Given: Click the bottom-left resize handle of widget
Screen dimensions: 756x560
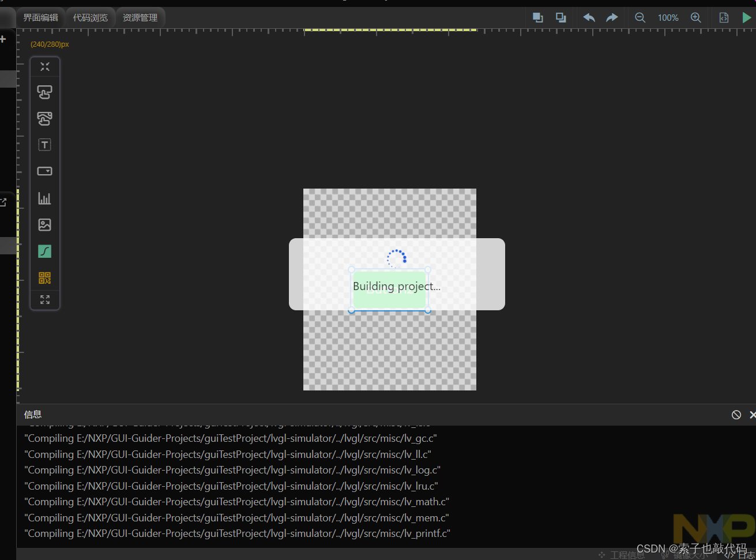Looking at the screenshot, I should coord(352,310).
